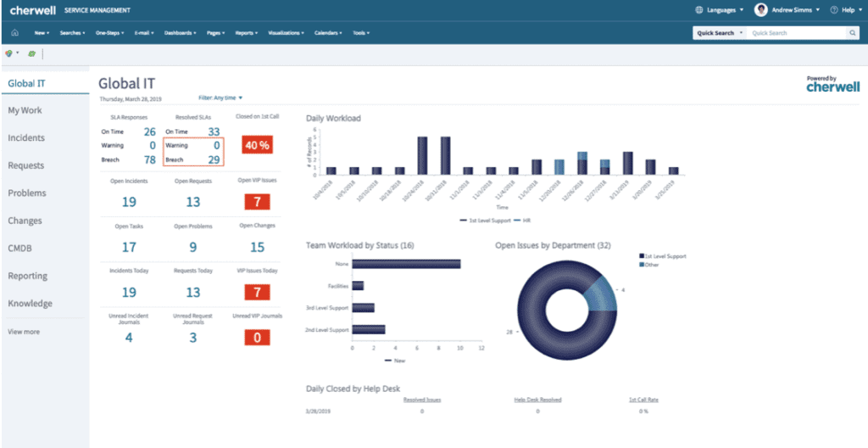Click the Resolved Issues column header
This screenshot has width=868, height=448.
pos(422,399)
